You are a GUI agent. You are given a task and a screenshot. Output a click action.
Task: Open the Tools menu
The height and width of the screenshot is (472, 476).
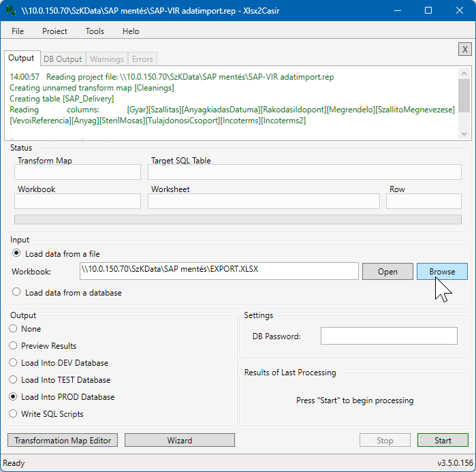[95, 31]
